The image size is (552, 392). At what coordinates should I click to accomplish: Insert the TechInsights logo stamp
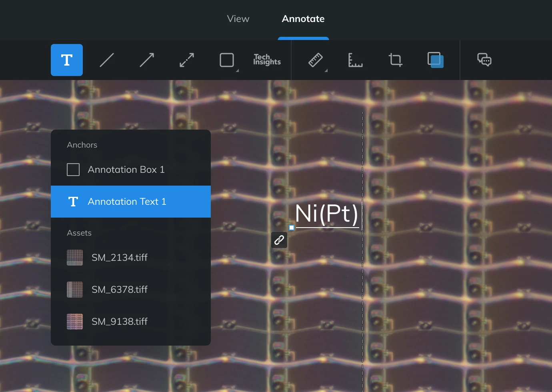[267, 60]
